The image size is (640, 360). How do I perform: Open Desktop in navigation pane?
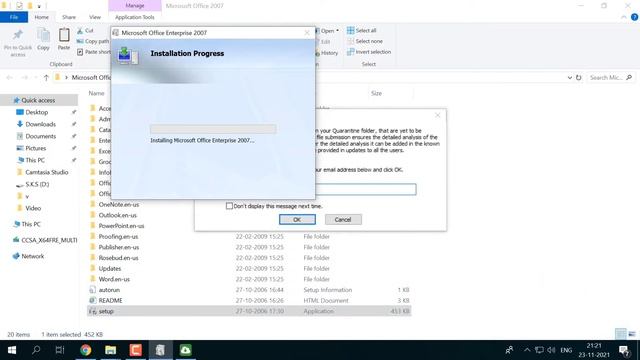pyautogui.click(x=37, y=112)
